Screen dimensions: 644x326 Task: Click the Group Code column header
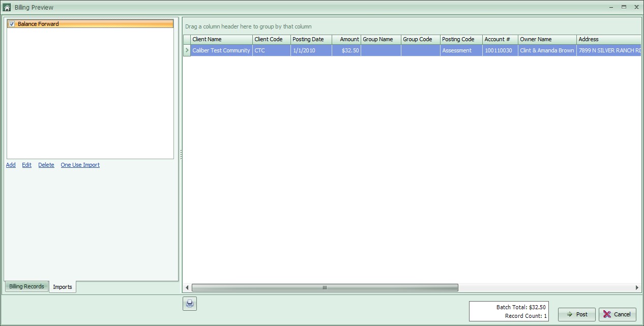[x=421, y=39]
